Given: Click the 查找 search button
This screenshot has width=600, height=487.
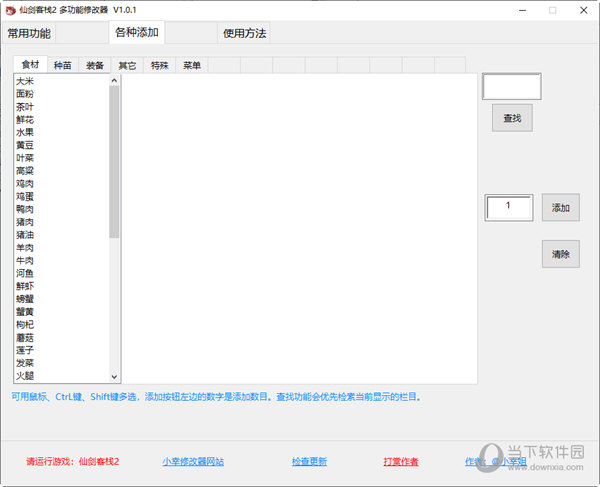Looking at the screenshot, I should click(512, 118).
